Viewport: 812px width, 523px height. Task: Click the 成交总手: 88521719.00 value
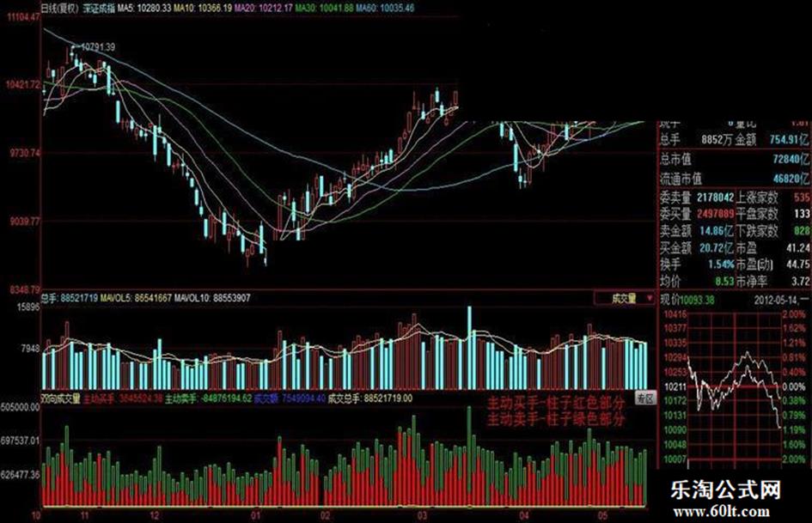[x=369, y=398]
